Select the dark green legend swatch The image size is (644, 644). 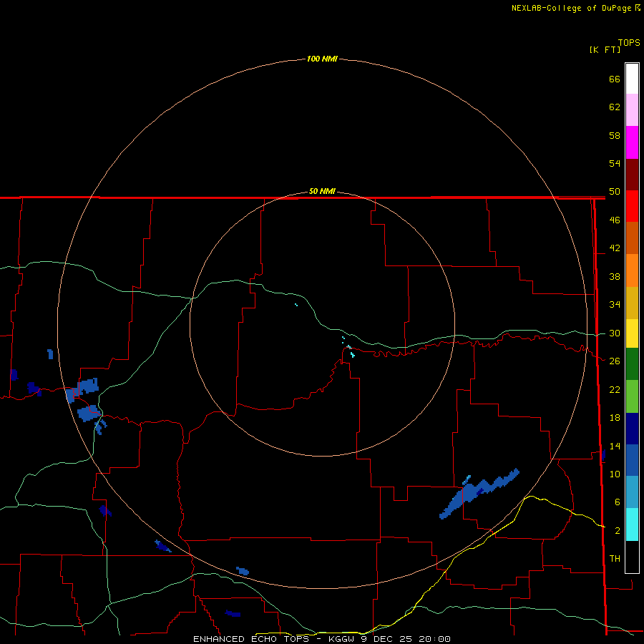(632, 364)
